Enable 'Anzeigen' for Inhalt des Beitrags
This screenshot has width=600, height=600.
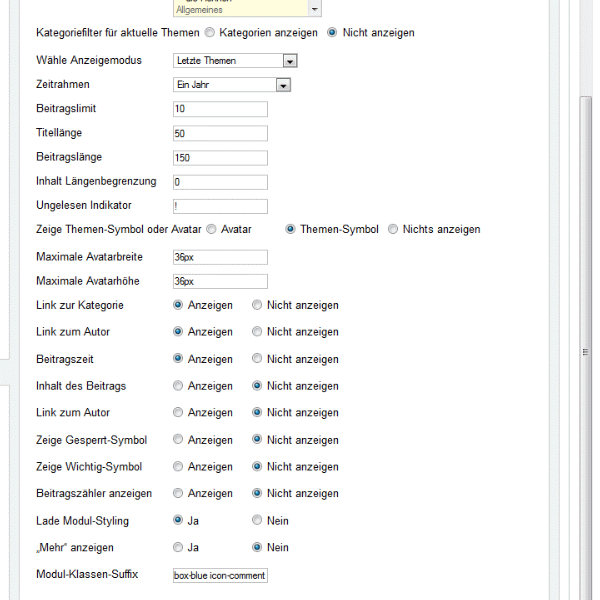178,386
